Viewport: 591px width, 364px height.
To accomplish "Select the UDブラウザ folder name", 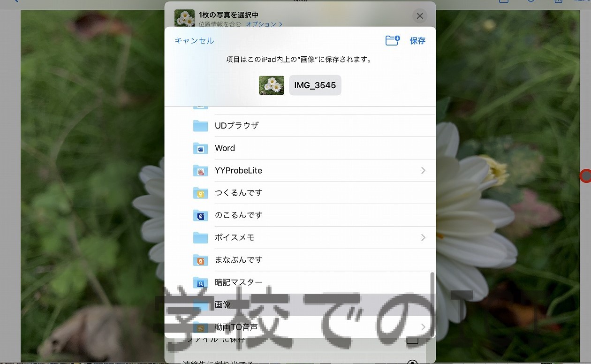I will click(237, 126).
